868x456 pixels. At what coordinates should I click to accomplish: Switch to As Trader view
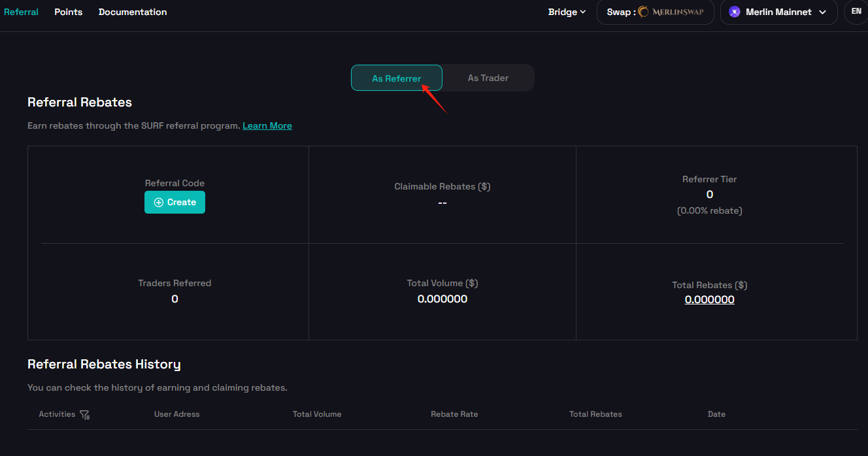(x=488, y=78)
